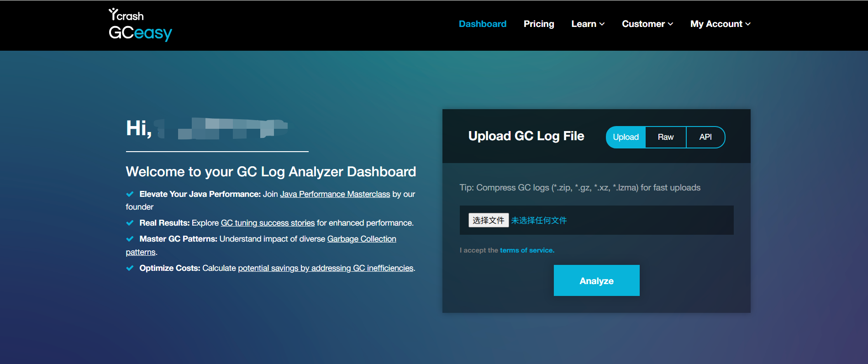Click the Compress GC logs tip text

(x=580, y=188)
